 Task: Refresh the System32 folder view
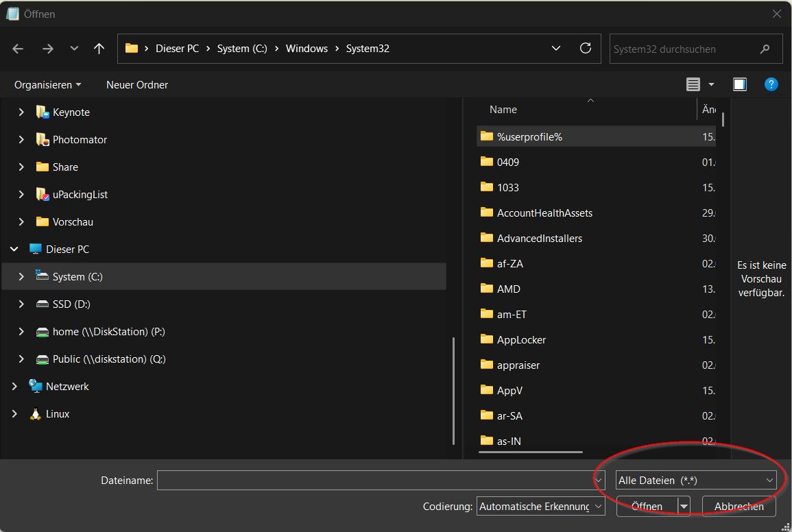coord(586,49)
